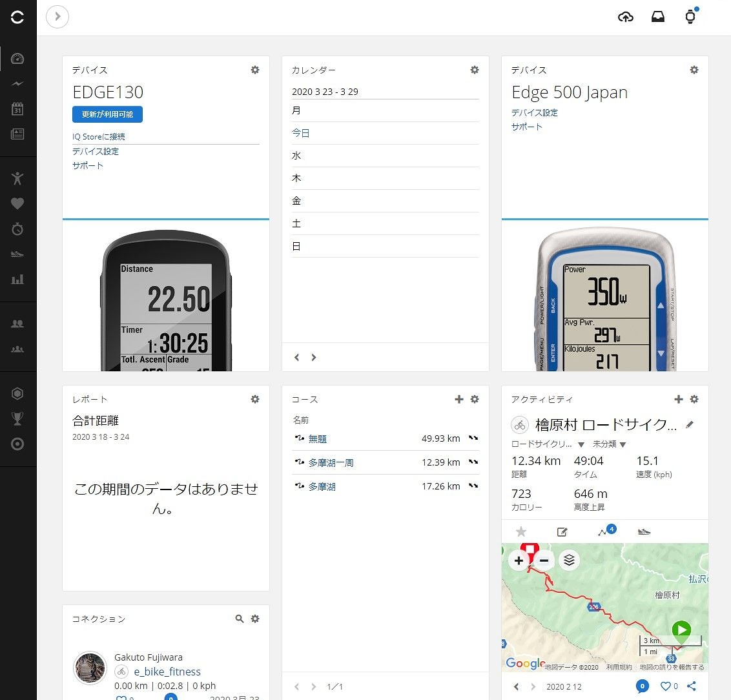Open the gear shoe icon on activity

point(644,531)
